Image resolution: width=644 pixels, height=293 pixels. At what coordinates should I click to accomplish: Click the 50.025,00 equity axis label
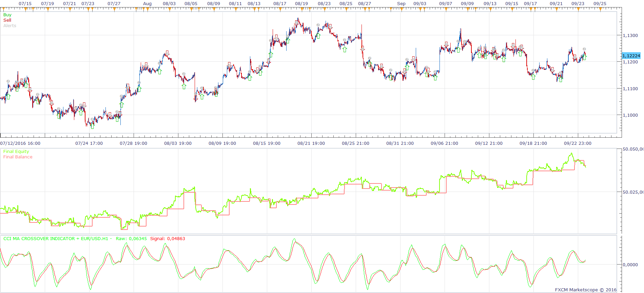tap(633, 192)
